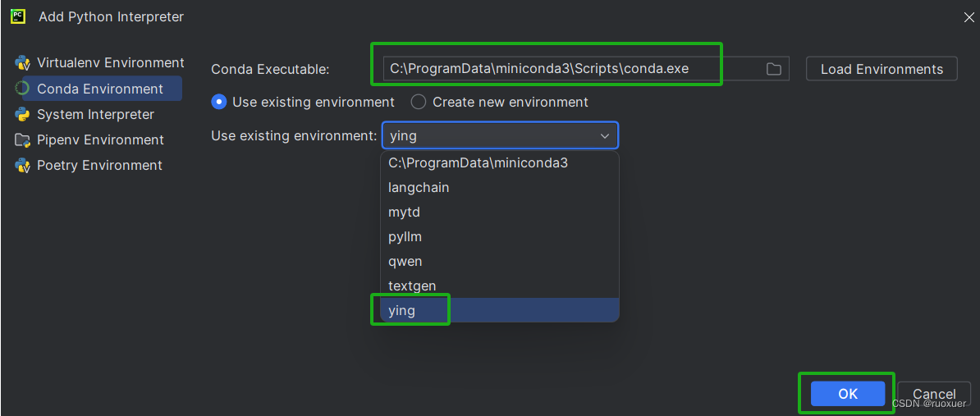Collapse the existing environment dropdown arrow
The width and height of the screenshot is (980, 416).
pyautogui.click(x=604, y=135)
